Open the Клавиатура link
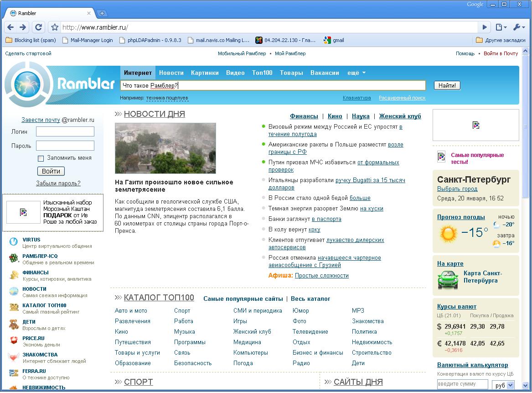Image resolution: width=532 pixels, height=393 pixels. [x=356, y=98]
